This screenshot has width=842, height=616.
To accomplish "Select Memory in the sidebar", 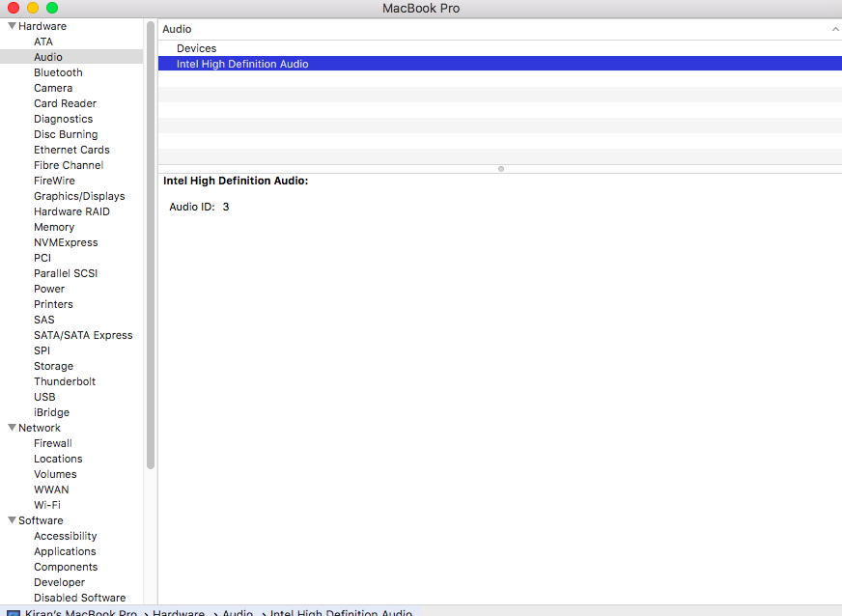I will 54,227.
